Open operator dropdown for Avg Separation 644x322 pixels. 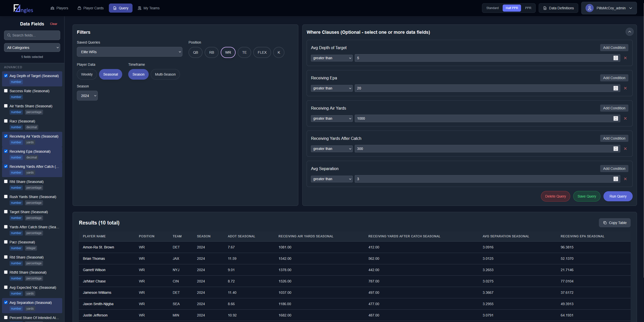332,179
